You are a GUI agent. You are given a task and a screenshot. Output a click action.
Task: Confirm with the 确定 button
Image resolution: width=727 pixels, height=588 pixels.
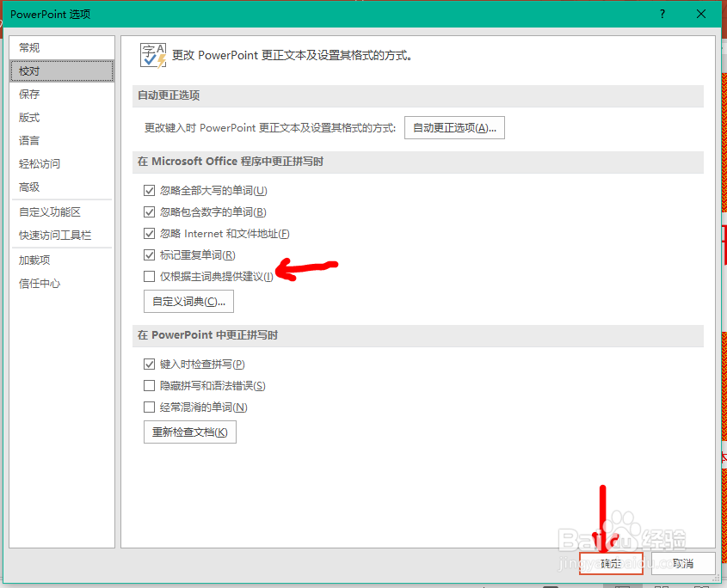pos(611,563)
